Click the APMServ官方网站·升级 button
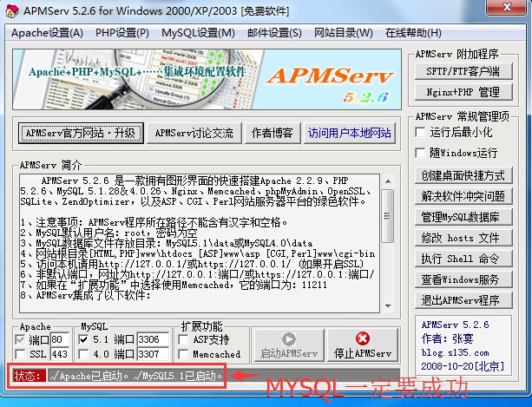The height and width of the screenshot is (407, 532). 81,133
